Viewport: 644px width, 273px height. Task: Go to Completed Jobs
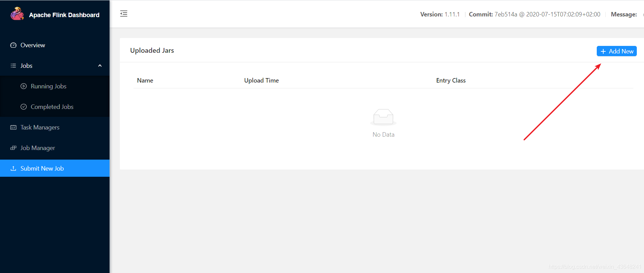55,107
